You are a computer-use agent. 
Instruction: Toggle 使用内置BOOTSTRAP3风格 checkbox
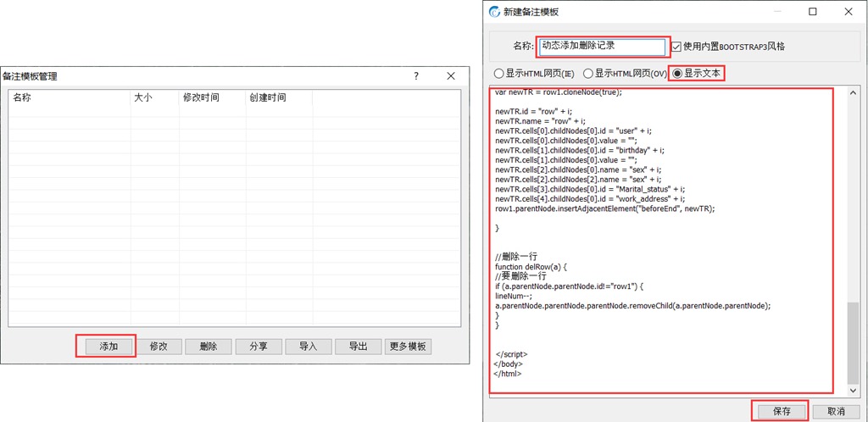point(676,47)
